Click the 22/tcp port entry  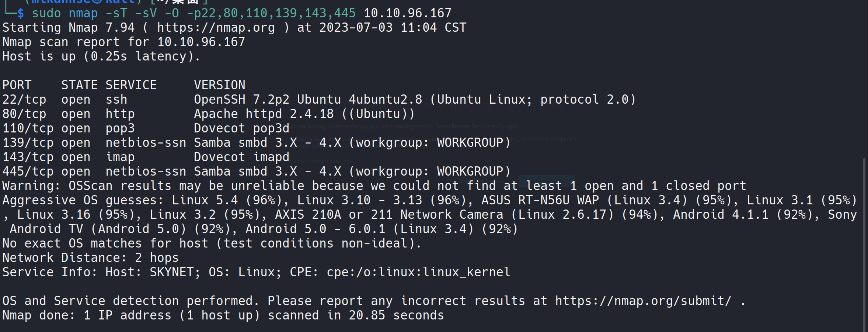coord(24,100)
